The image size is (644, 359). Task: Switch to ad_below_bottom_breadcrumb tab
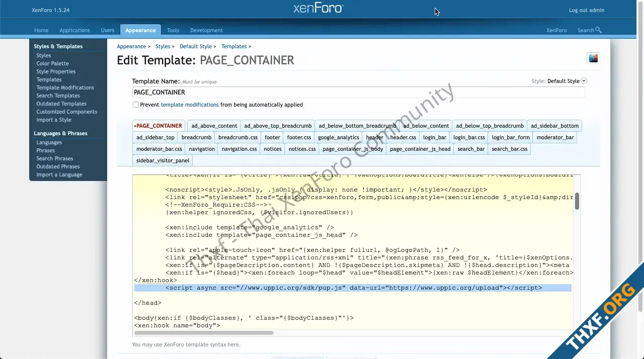357,126
